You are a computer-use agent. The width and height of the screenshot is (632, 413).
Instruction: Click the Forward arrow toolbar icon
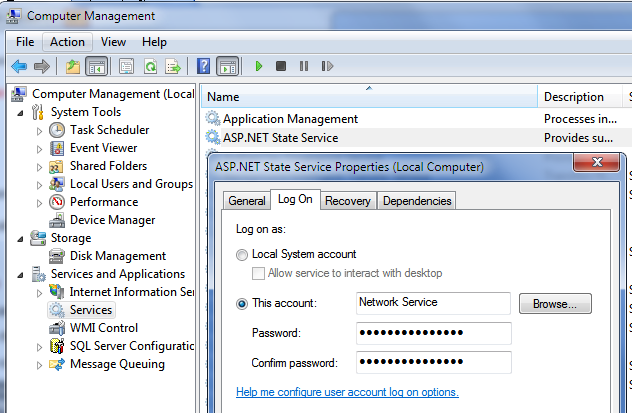[42, 66]
